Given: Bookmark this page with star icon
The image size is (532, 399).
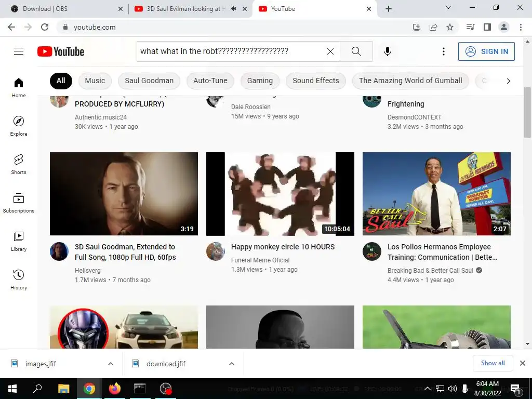Looking at the screenshot, I should (x=450, y=27).
